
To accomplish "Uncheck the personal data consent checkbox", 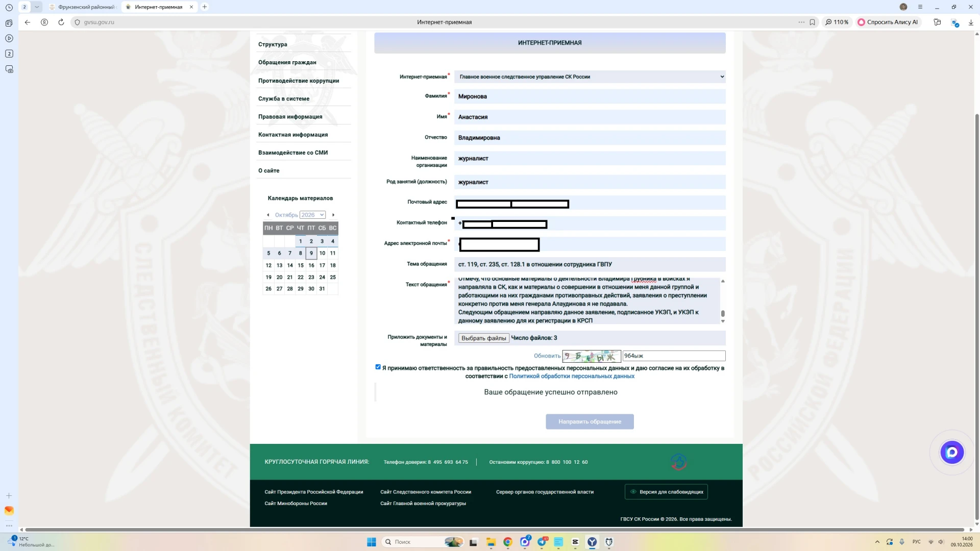I will [378, 367].
